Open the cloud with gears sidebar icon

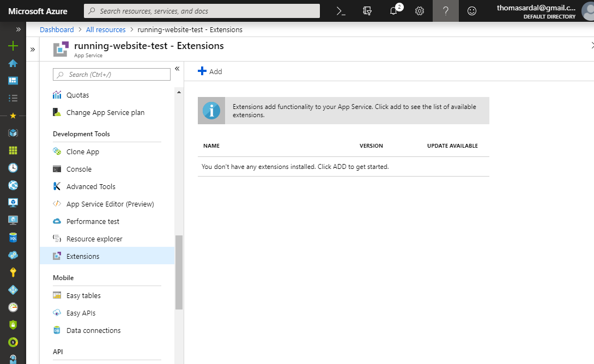click(x=13, y=255)
